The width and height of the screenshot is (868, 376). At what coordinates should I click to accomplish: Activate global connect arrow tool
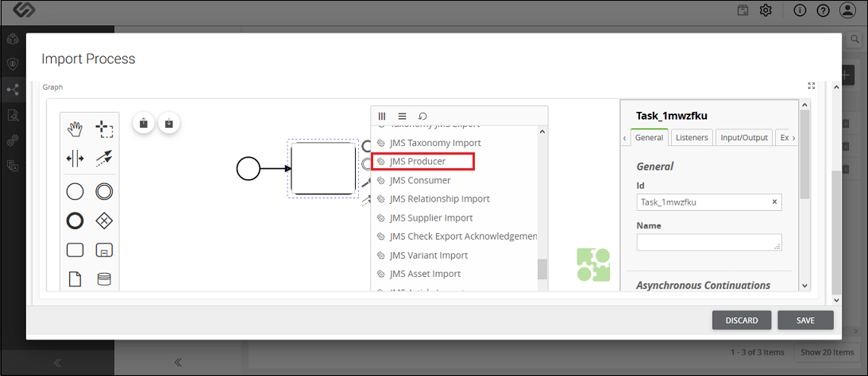104,159
